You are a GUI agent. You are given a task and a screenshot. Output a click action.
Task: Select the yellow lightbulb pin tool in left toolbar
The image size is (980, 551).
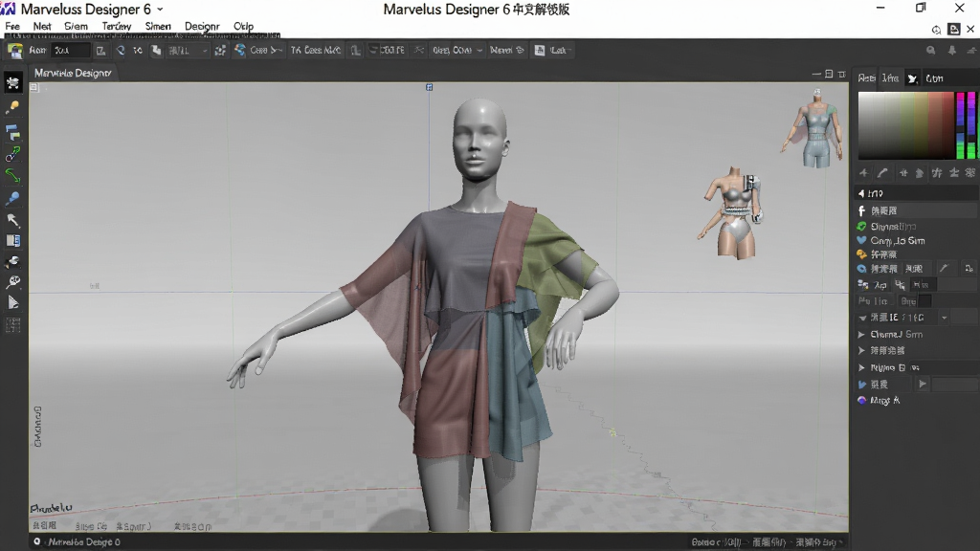[12, 108]
